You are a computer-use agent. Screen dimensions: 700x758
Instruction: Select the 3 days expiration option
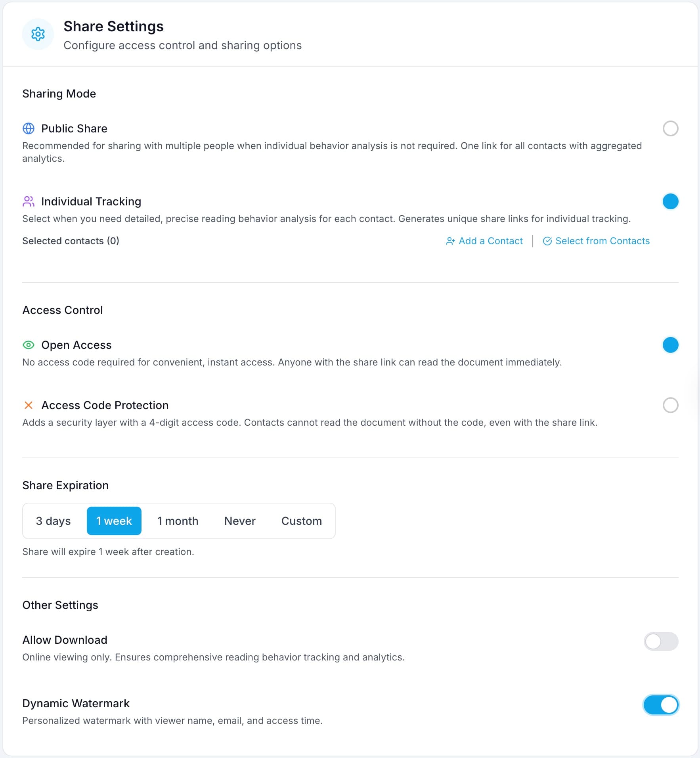tap(53, 521)
